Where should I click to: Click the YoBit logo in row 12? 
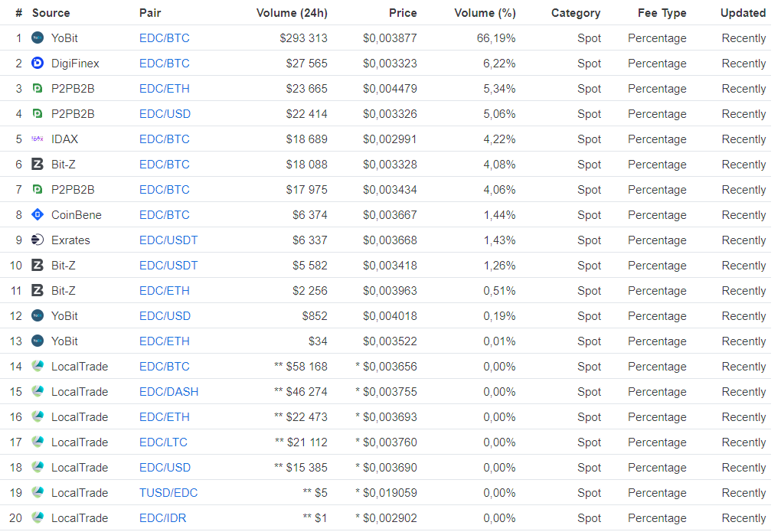(x=38, y=316)
